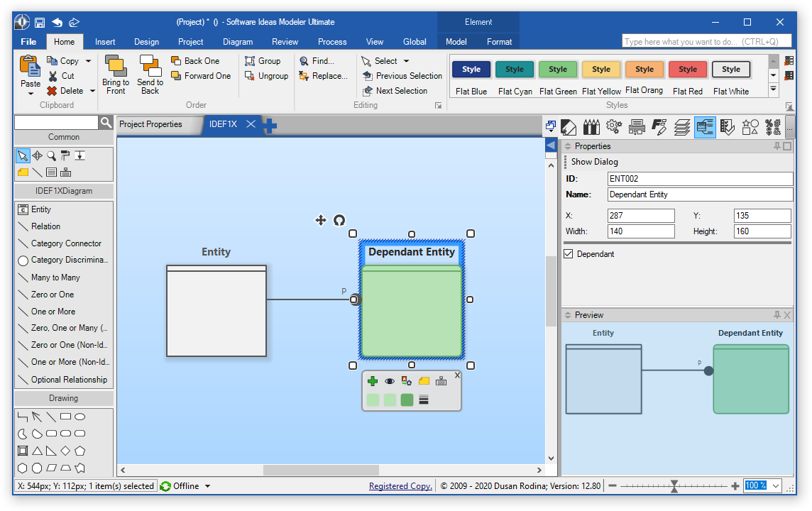
Task: Click the green plus icon on popup toolbar
Action: click(x=373, y=381)
